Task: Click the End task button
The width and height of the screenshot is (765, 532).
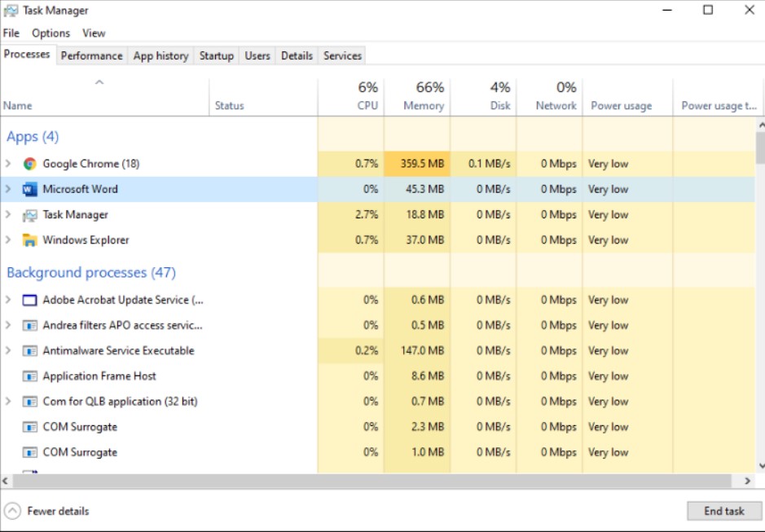Action: 723,511
